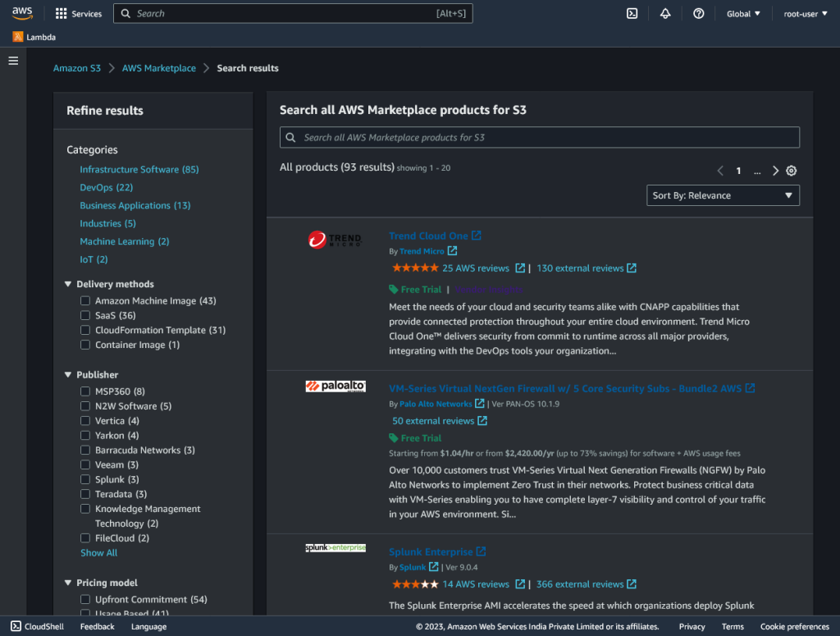Check Container Image filter
840x636 pixels.
coord(85,345)
